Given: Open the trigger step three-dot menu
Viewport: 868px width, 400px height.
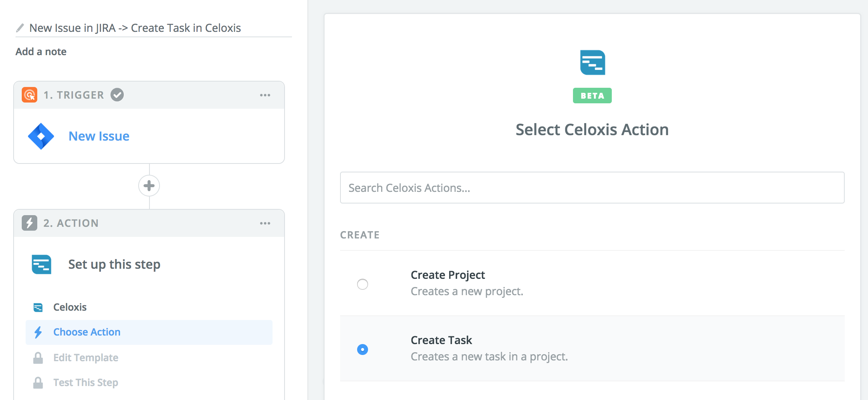Looking at the screenshot, I should coord(265,95).
